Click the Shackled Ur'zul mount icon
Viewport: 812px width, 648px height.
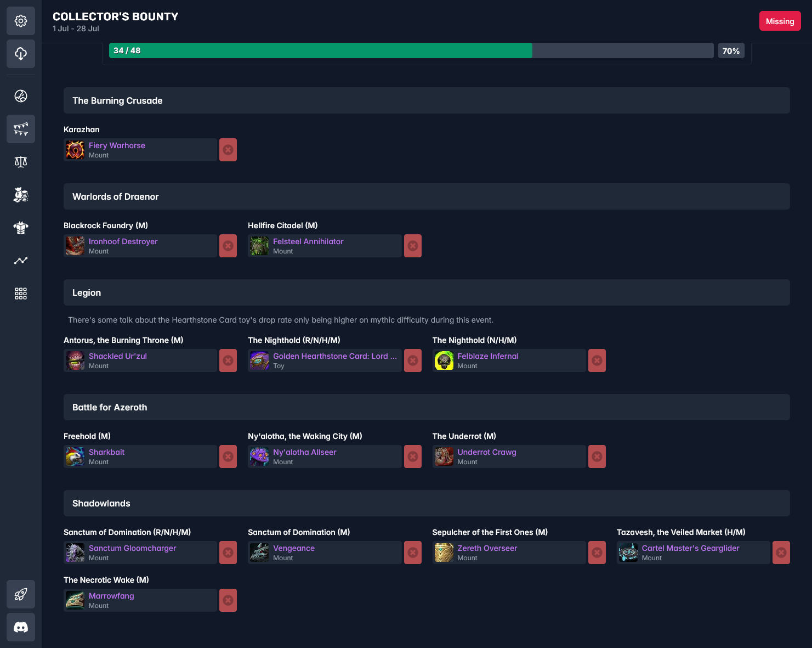click(75, 360)
